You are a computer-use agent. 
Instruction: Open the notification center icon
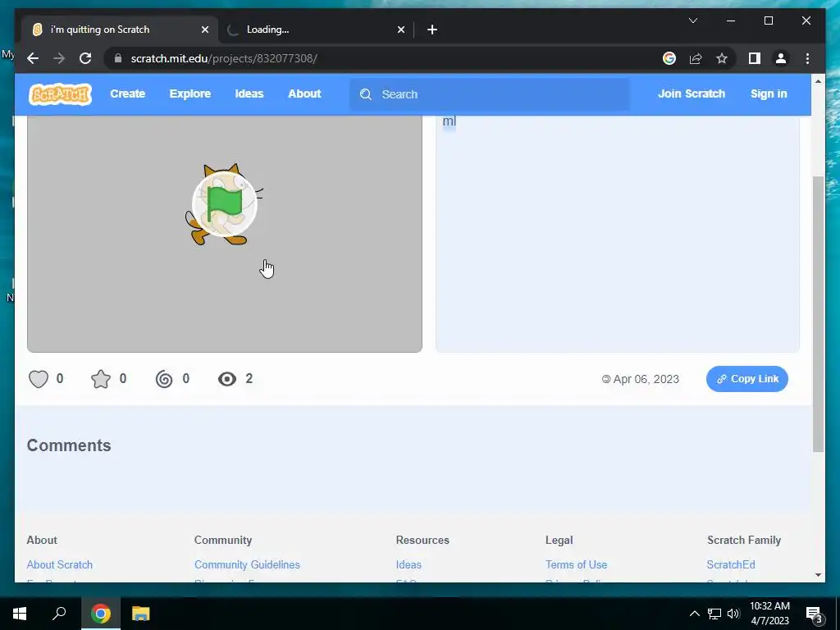point(815,614)
